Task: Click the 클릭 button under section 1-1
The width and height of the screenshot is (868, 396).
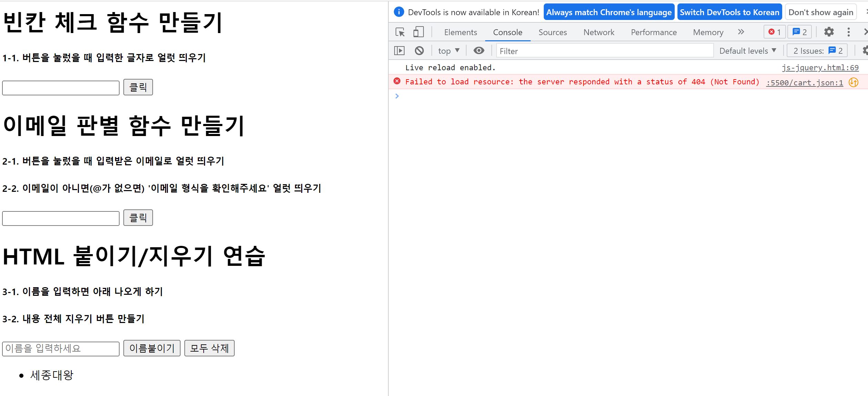Action: click(138, 87)
